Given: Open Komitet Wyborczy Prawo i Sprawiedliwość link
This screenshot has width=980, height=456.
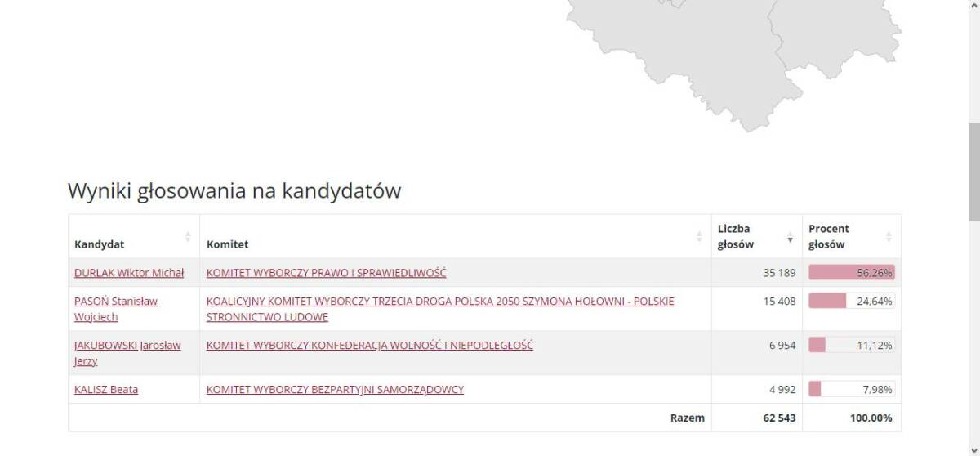Looking at the screenshot, I should point(326,273).
